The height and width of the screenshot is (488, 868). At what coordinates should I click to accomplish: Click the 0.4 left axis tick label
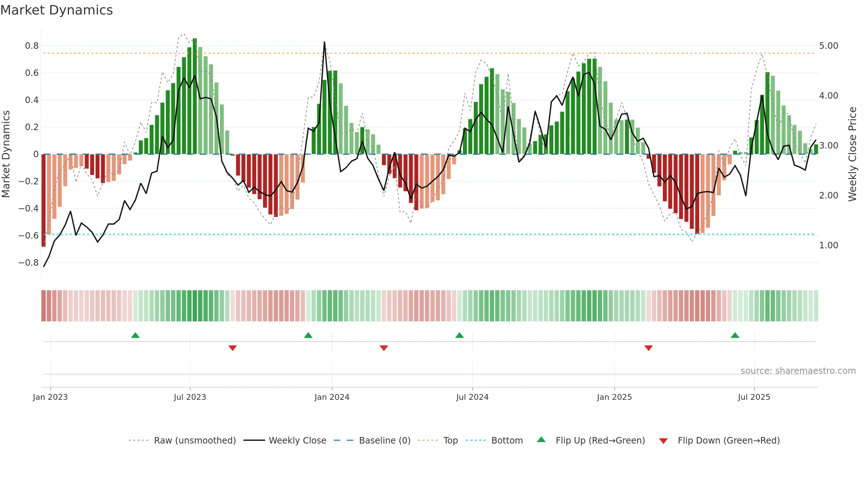click(x=32, y=100)
